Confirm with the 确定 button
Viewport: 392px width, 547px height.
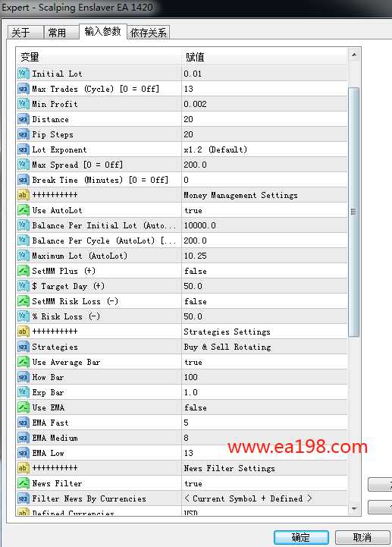pos(301,537)
